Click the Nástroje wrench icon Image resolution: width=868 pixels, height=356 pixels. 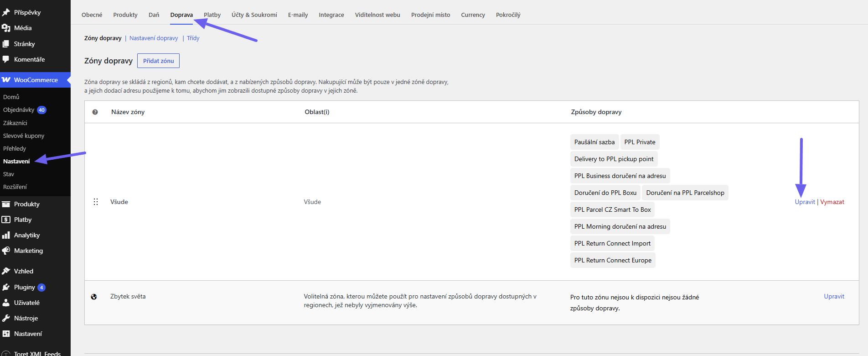(x=6, y=318)
